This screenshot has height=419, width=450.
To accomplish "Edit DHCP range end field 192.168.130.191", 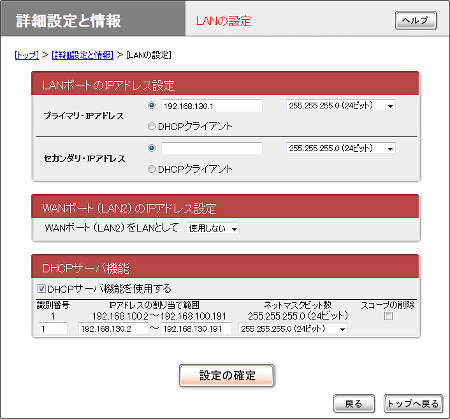I will [196, 329].
